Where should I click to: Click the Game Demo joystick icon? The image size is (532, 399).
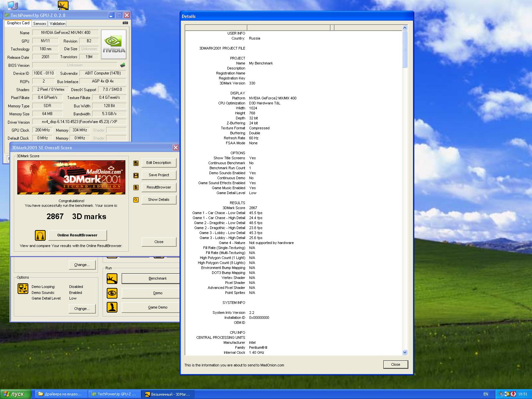click(112, 307)
